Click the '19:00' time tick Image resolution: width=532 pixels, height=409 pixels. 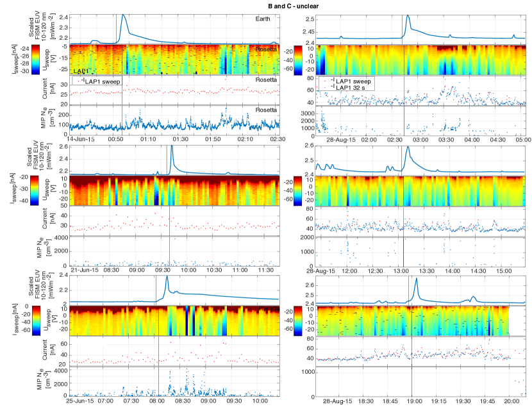[415, 401]
